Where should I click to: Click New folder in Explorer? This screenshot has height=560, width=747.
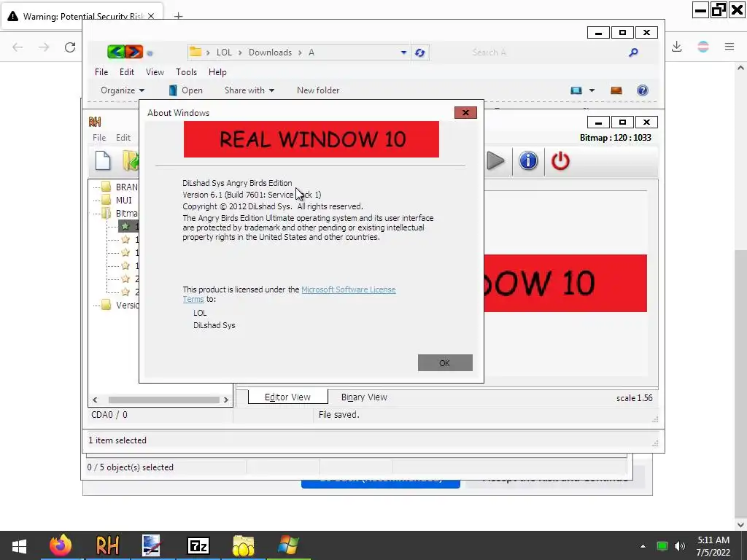pos(318,90)
